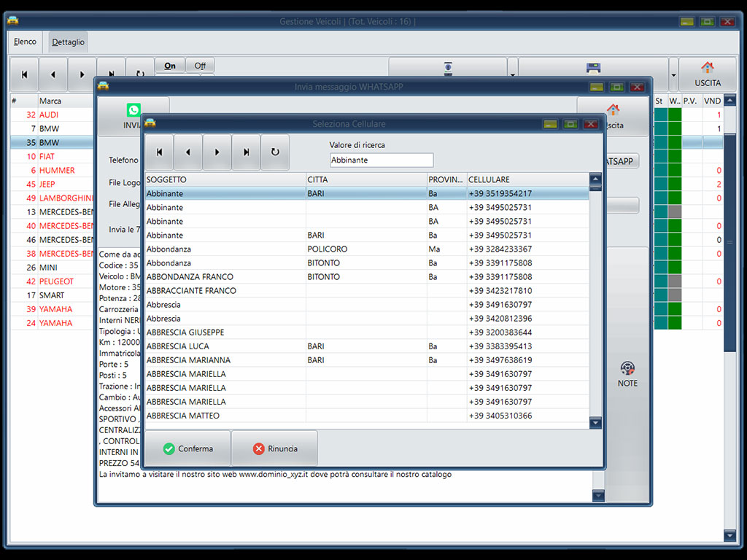Close the Invia messaggio WHATSAPP window

click(x=637, y=87)
